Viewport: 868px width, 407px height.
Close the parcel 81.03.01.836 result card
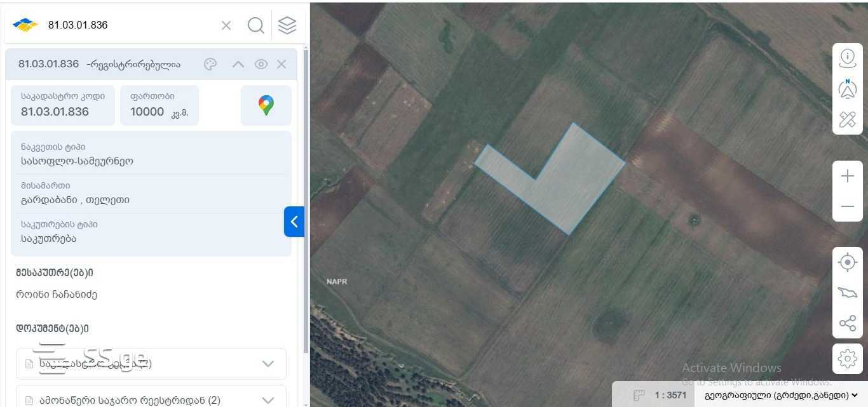coord(281,64)
